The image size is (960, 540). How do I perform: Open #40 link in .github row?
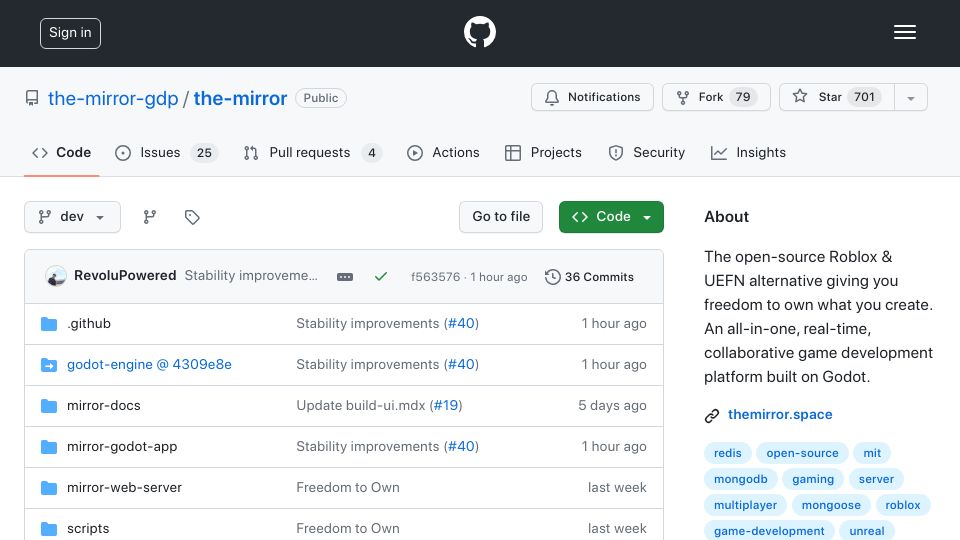[462, 323]
